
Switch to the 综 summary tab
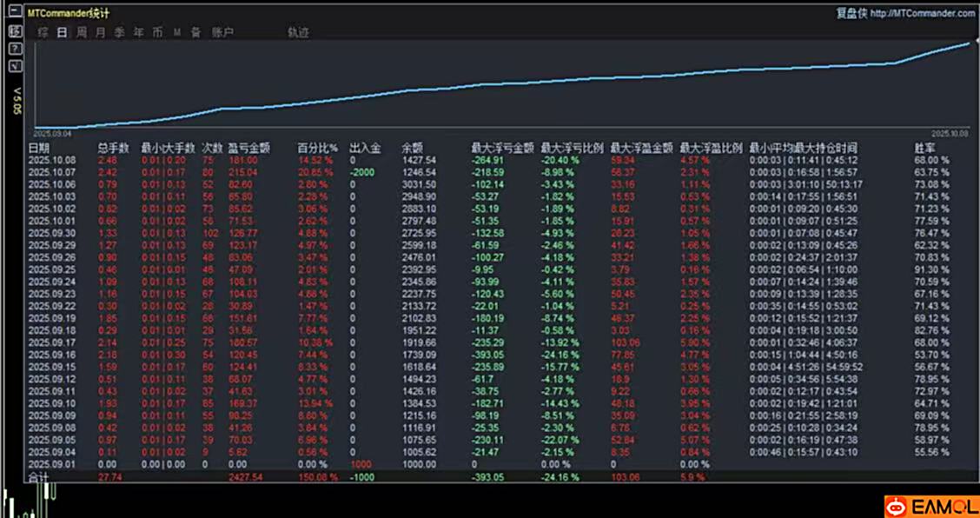click(43, 32)
